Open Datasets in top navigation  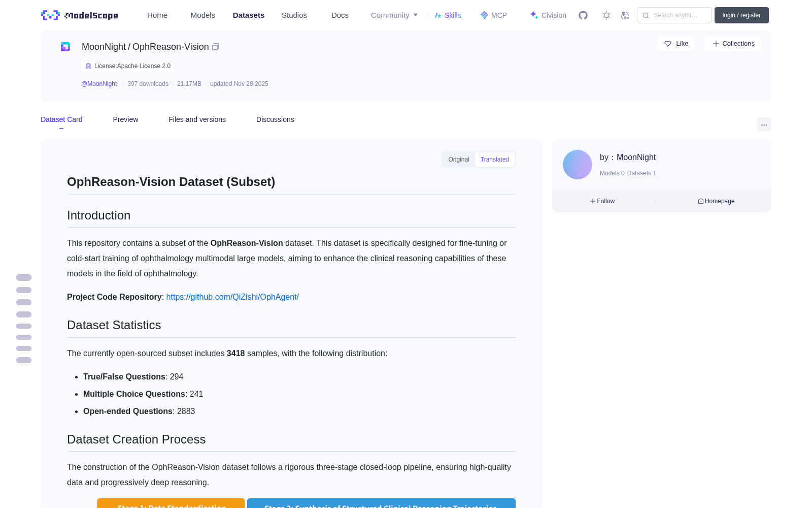click(x=249, y=15)
